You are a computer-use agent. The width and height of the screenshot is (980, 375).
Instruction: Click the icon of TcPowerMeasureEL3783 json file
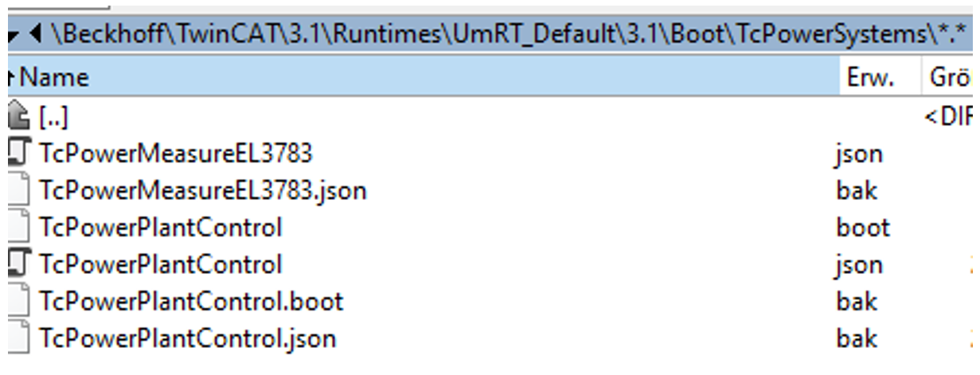[18, 153]
